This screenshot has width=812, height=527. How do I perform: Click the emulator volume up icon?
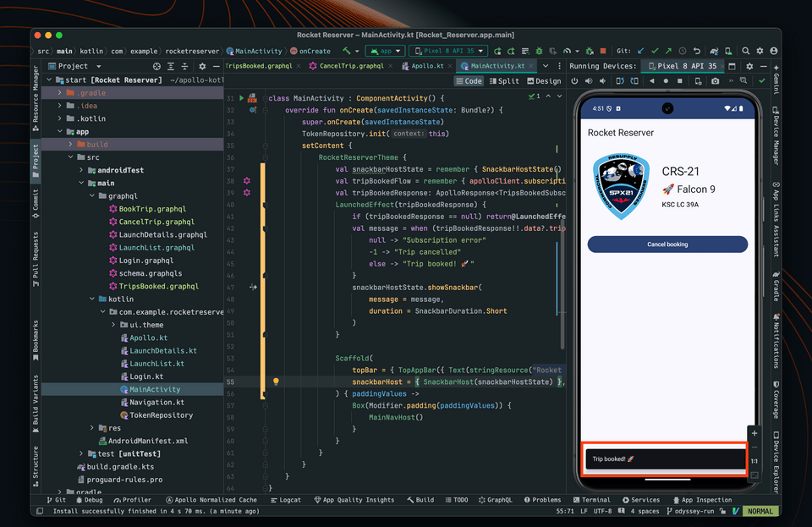[x=589, y=80]
